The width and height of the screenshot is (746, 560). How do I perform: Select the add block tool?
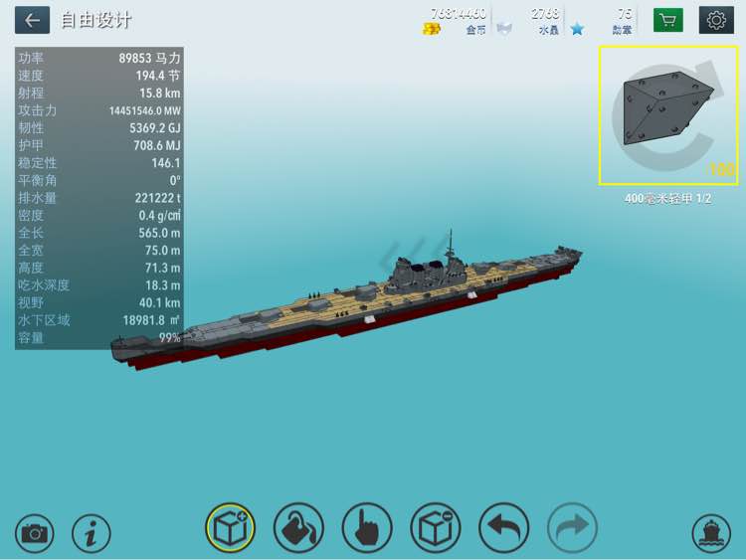click(x=231, y=527)
